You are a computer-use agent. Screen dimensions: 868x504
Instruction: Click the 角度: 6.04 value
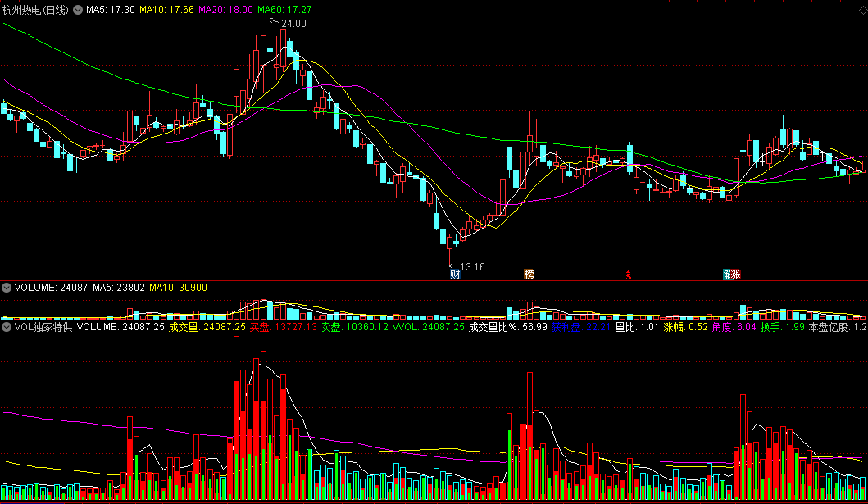[x=734, y=327]
